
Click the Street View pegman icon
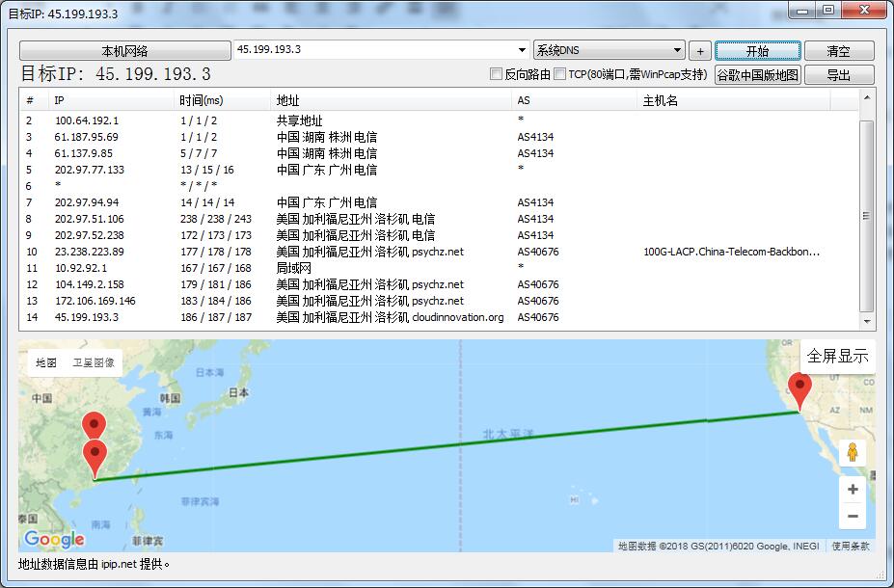(x=852, y=453)
